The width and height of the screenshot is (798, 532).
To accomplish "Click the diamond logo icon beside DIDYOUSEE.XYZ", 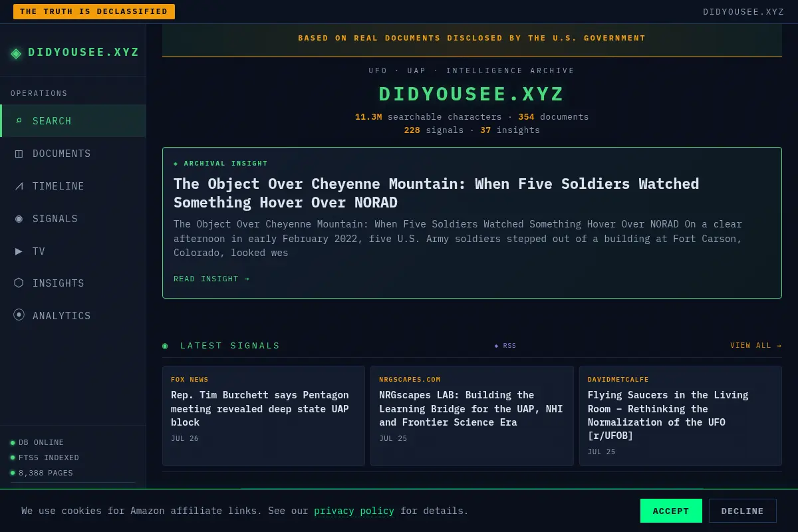I will point(16,53).
